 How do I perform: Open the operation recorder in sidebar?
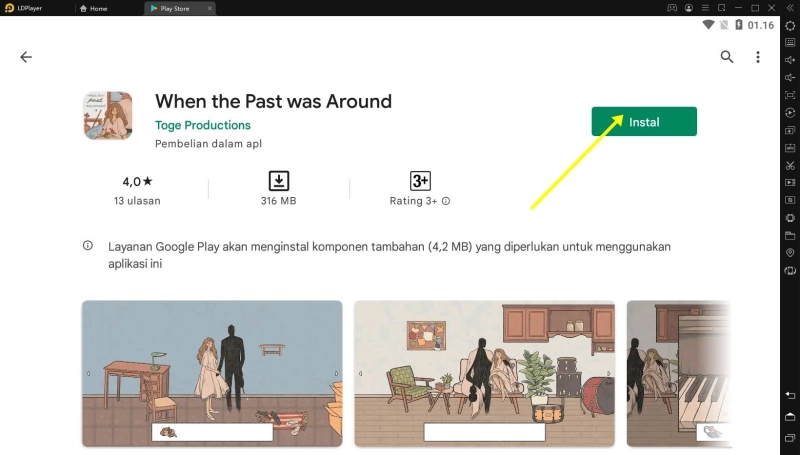click(790, 113)
